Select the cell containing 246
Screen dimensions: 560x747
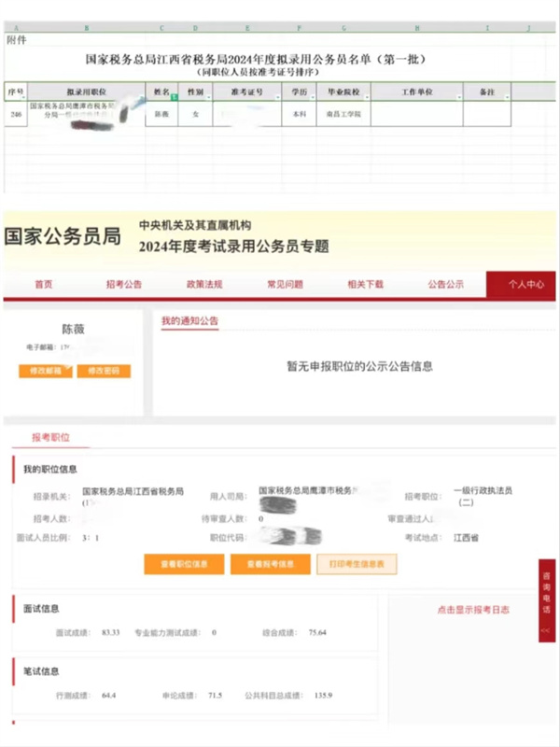coord(16,114)
